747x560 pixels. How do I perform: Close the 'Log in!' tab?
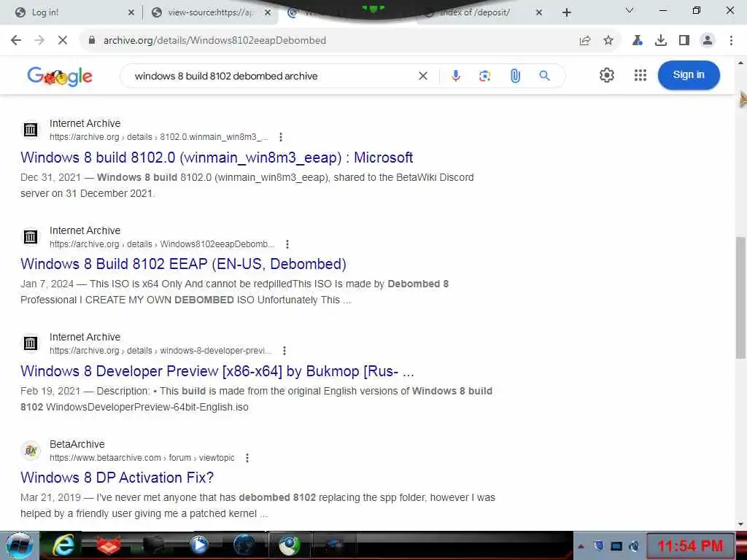point(131,13)
